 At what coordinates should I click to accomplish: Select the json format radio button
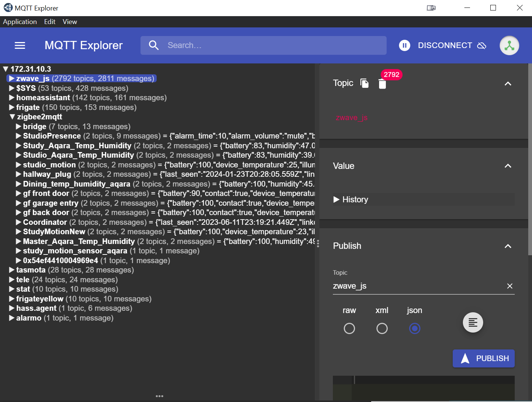pos(415,328)
